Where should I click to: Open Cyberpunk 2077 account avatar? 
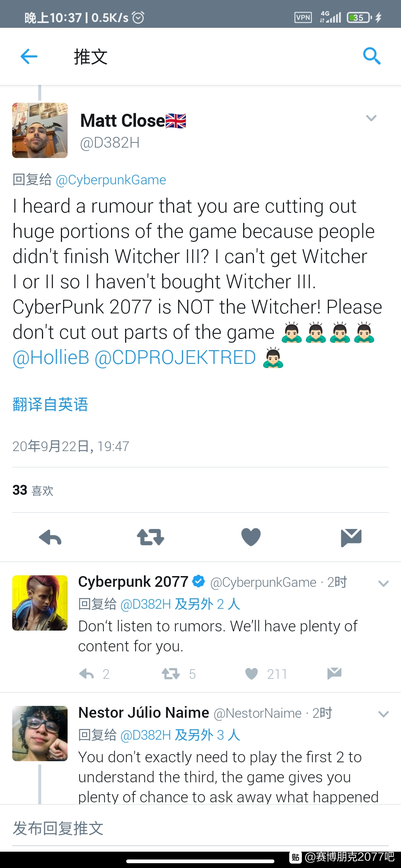[x=40, y=603]
